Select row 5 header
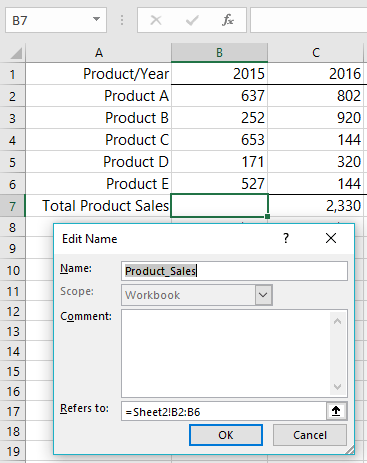 (x=13, y=162)
